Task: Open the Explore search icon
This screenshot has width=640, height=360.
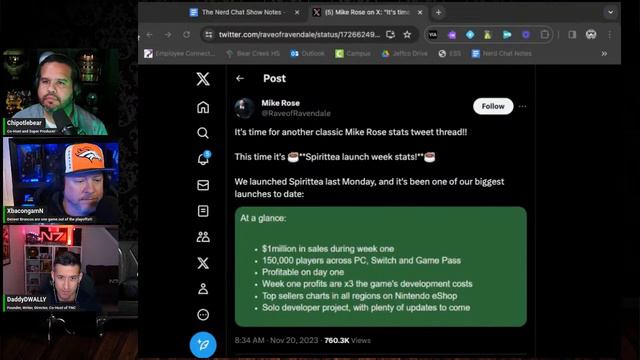Action: coord(203,133)
